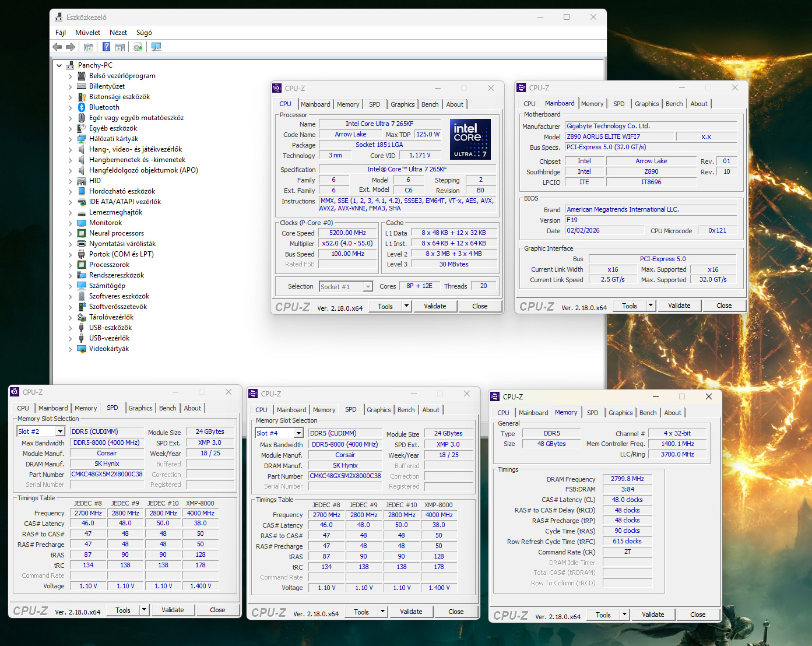The image size is (812, 646).
Task: Click the Videokártyák device category icon
Action: coord(82,349)
